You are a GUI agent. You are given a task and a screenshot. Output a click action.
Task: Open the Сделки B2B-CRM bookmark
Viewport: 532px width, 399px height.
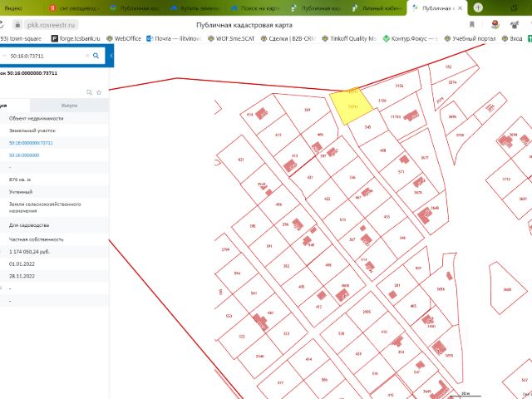click(x=288, y=38)
